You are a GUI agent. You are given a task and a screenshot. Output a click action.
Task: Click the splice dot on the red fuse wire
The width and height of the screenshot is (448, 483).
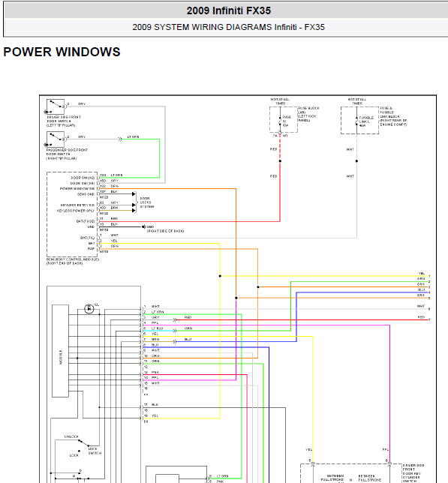(x=280, y=161)
